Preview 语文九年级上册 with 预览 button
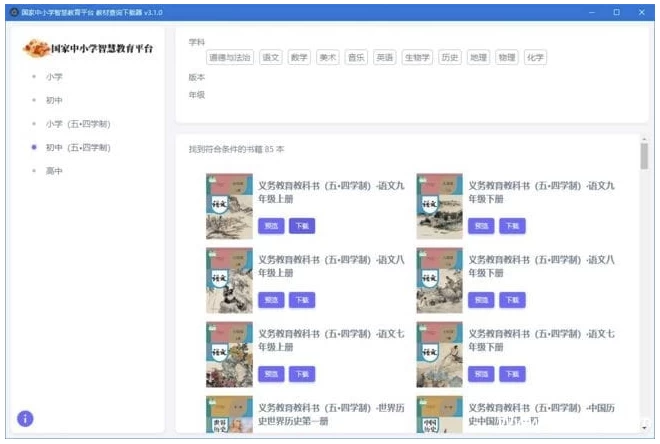 (270, 226)
